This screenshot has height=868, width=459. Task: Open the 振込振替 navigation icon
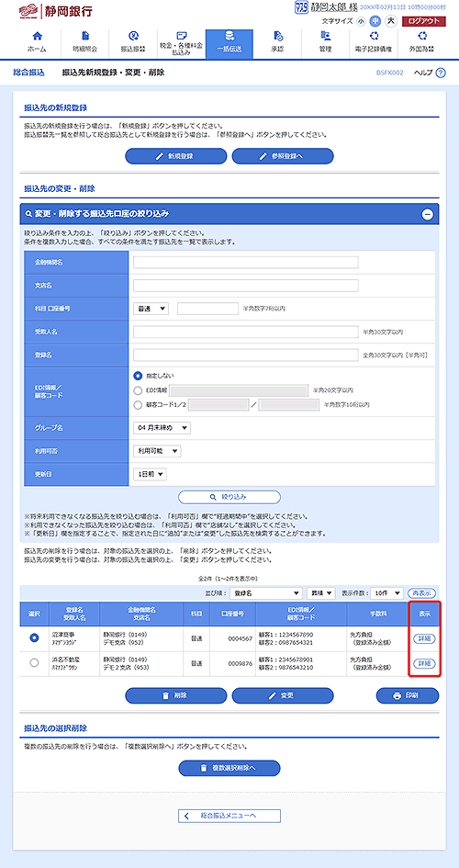pyautogui.click(x=133, y=36)
